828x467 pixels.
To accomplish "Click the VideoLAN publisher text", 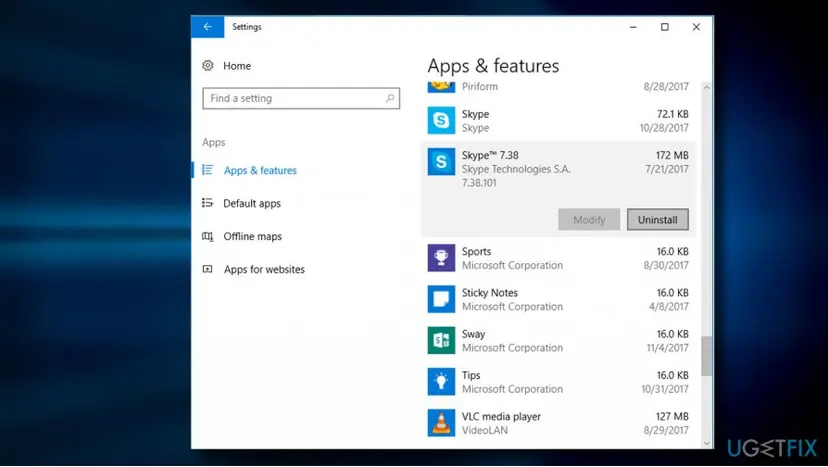I will 485,430.
